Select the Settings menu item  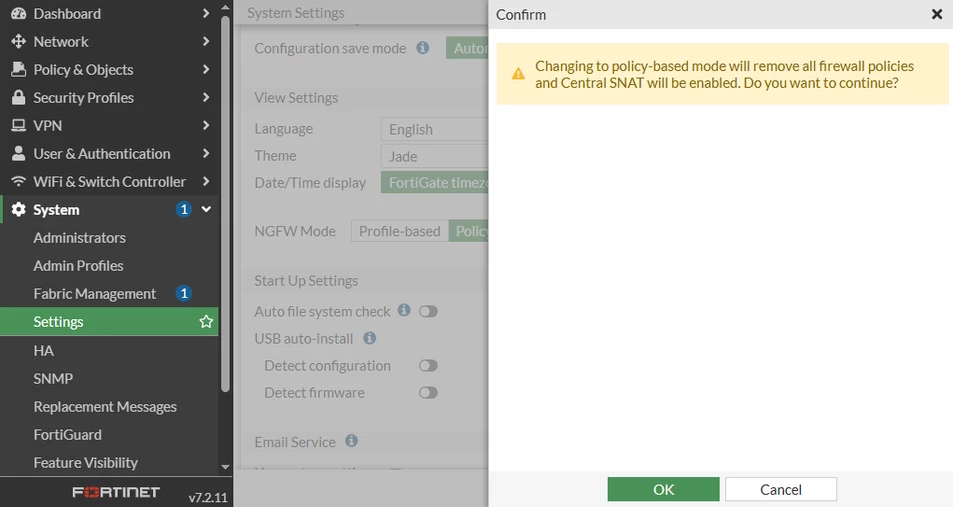click(109, 322)
